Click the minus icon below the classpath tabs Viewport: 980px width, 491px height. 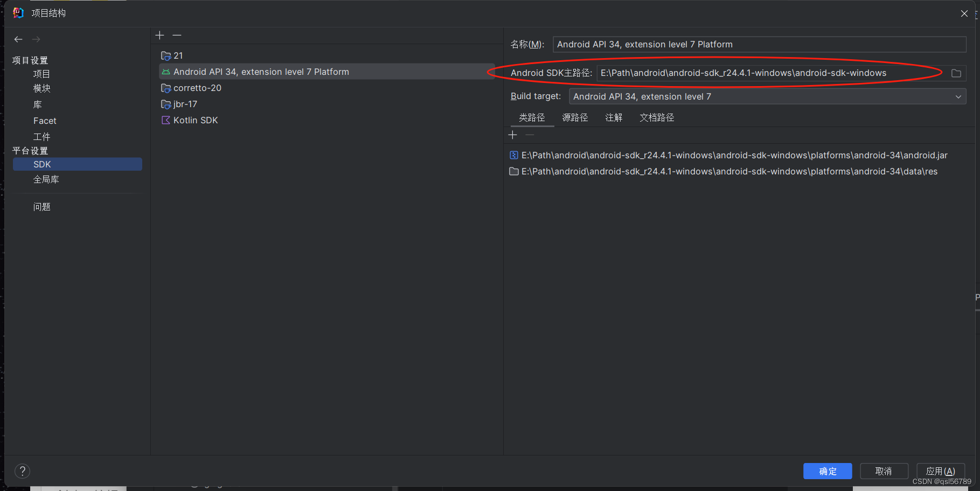pos(529,135)
